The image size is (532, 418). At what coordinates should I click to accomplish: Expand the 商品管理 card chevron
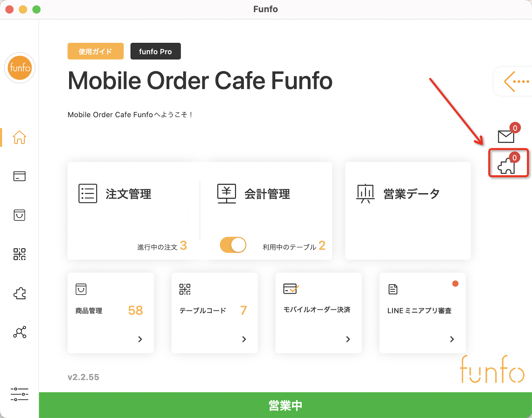[x=140, y=339]
